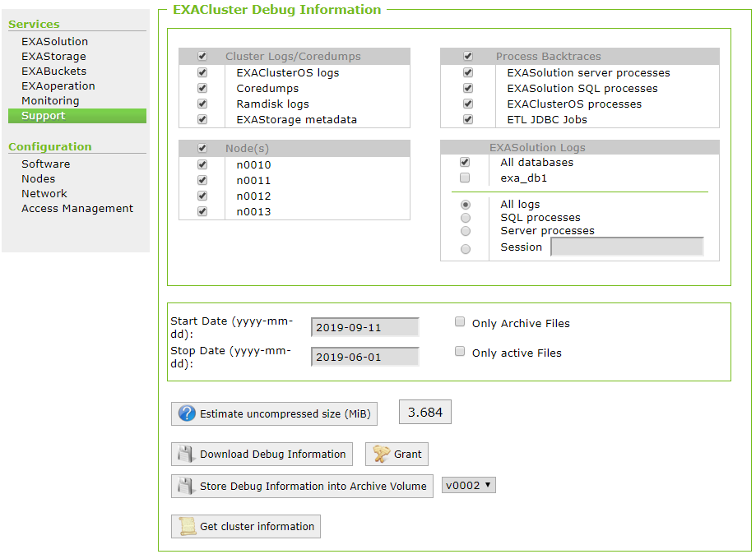Open EXAStorage in Services menu
Viewport: 756px width, 554px height.
pos(53,57)
